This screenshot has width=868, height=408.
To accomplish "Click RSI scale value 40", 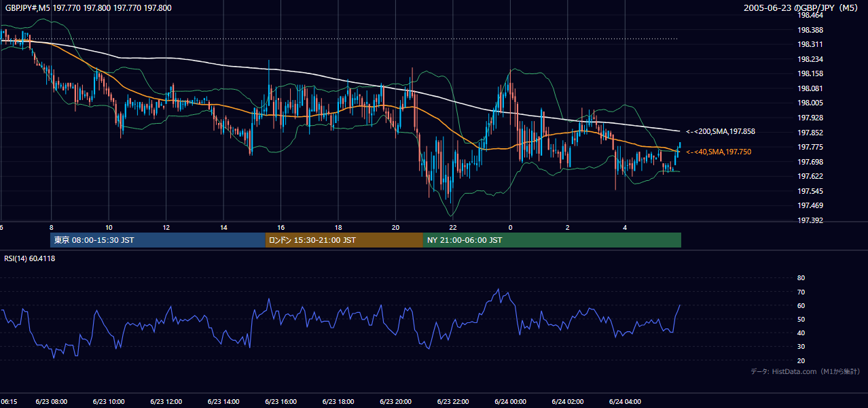I will coord(801,333).
